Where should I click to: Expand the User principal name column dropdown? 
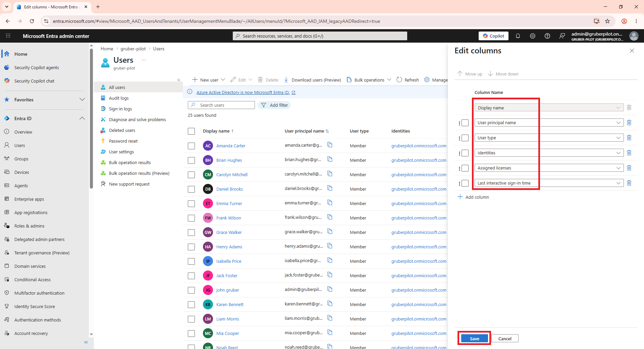(x=619, y=123)
